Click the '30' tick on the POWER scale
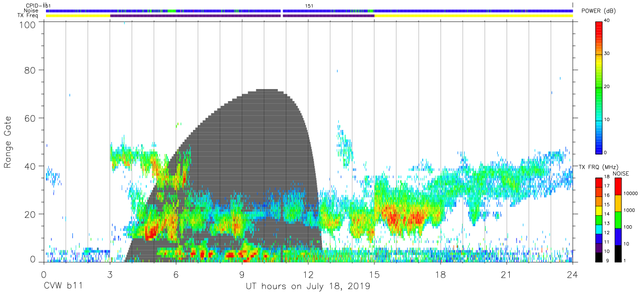Screen dimensions: 644x297 (607, 54)
